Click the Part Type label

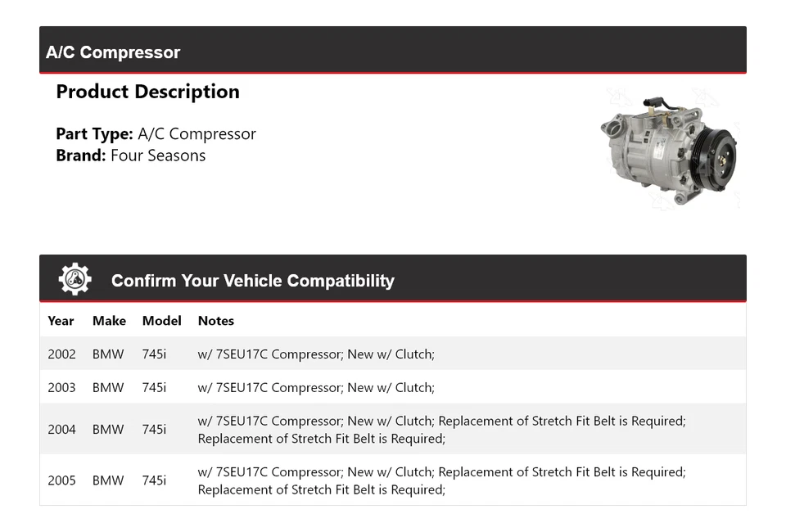(94, 134)
